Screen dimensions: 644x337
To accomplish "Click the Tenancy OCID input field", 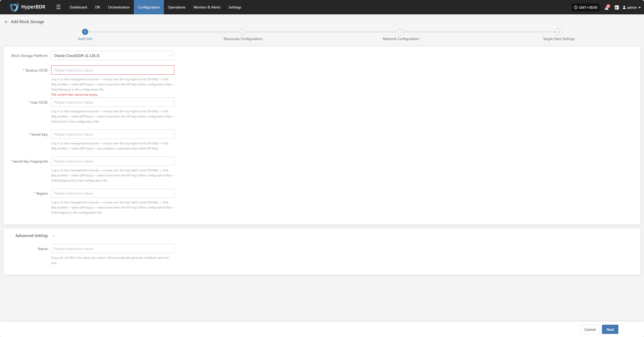I will pos(113,70).
